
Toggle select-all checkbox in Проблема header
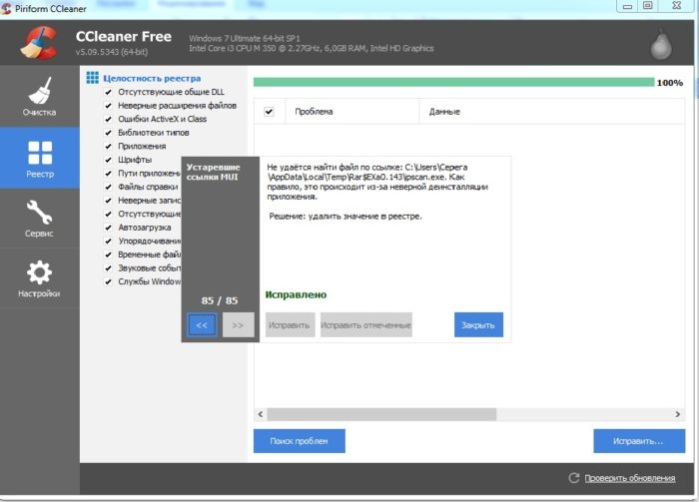tap(269, 111)
